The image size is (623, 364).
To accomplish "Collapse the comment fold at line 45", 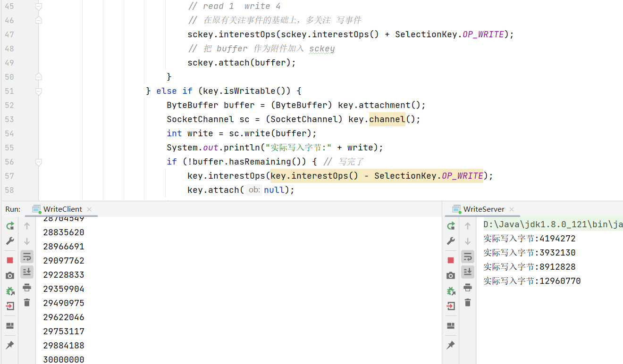I will pyautogui.click(x=39, y=7).
